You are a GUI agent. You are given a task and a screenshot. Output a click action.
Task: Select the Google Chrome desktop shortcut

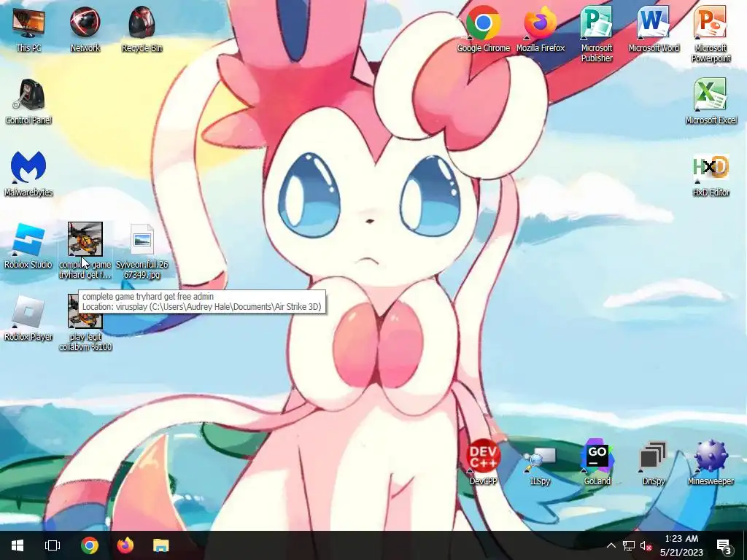click(483, 29)
